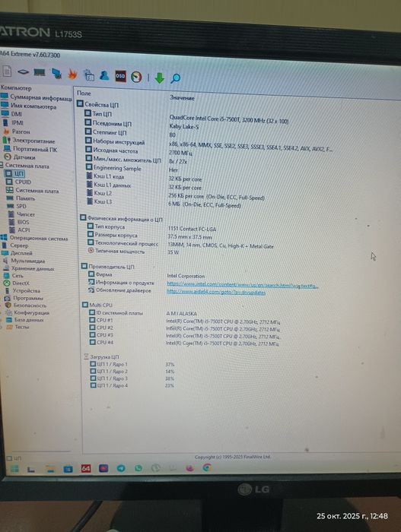Click the Windows Start button on taskbar
This screenshot has width=401, height=532.
[x=14, y=469]
